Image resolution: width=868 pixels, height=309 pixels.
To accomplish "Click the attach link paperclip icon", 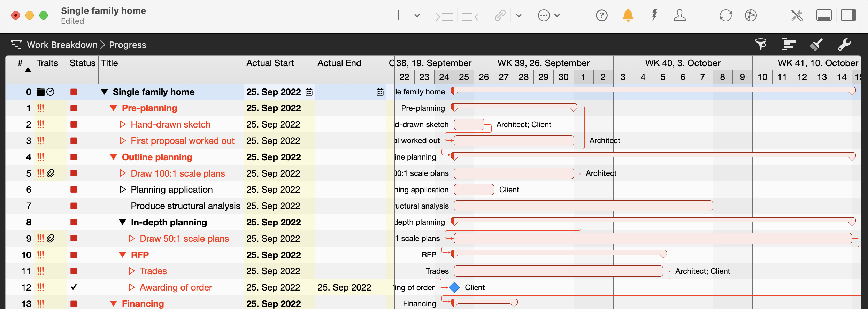I will pyautogui.click(x=500, y=15).
